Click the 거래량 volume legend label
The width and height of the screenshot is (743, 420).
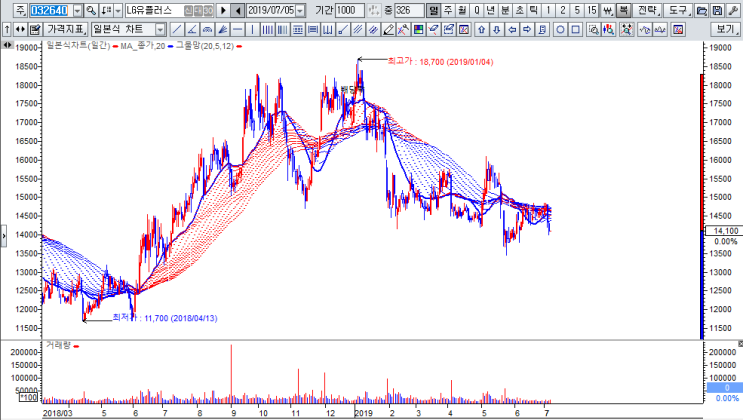tap(58, 345)
